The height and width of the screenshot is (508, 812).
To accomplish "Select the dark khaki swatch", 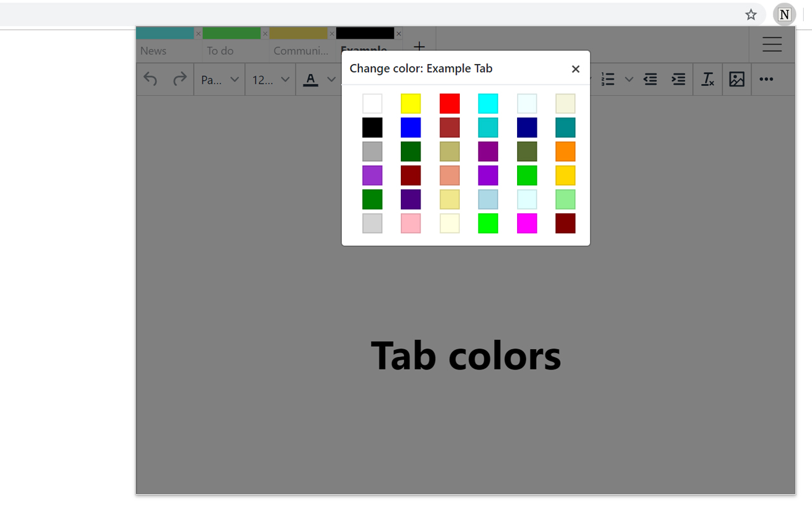I will click(x=450, y=151).
